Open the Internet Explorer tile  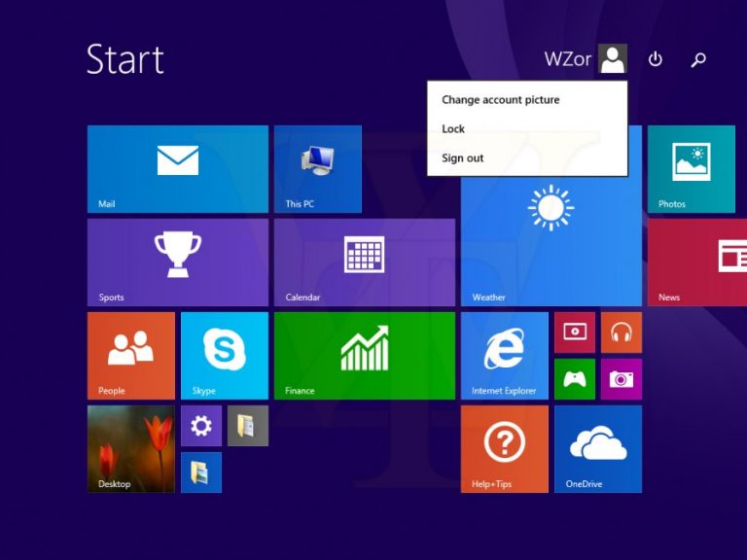505,356
